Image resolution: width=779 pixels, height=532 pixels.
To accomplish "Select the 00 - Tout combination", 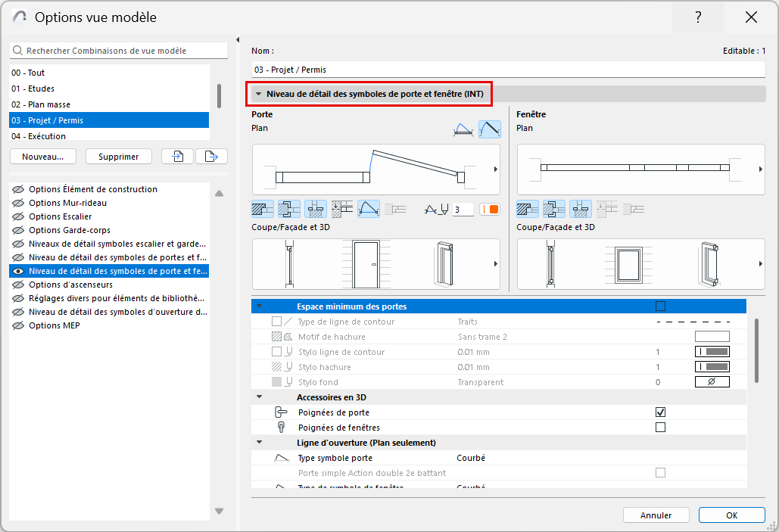I will (x=109, y=73).
